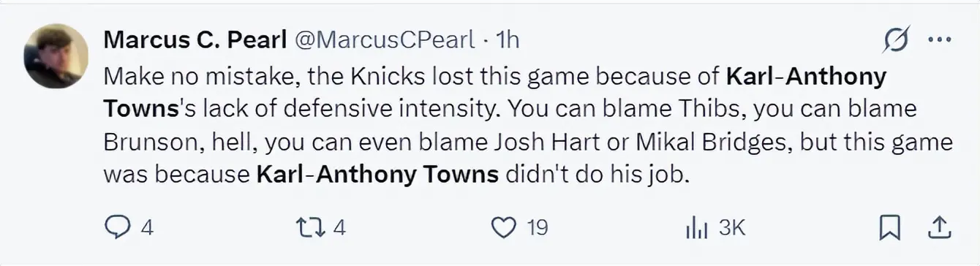Like the tweet with the heart icon
The width and height of the screenshot is (980, 266).
point(502,229)
